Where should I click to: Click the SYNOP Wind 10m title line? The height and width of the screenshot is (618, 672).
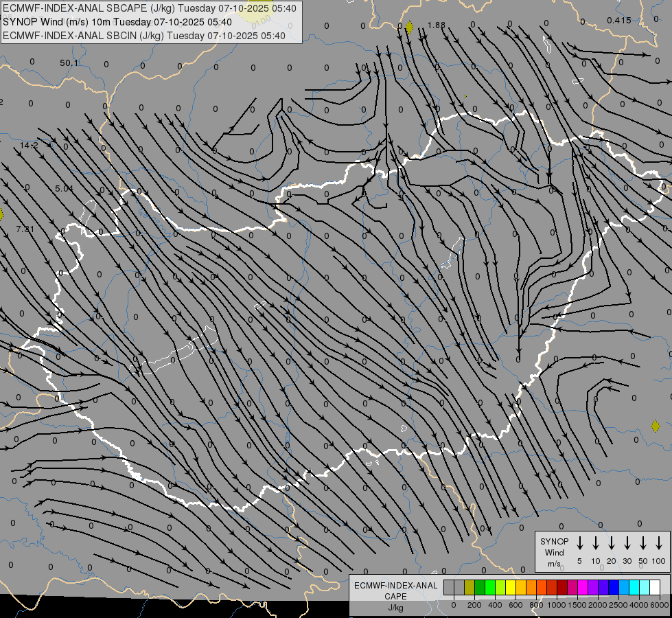[x=117, y=22]
